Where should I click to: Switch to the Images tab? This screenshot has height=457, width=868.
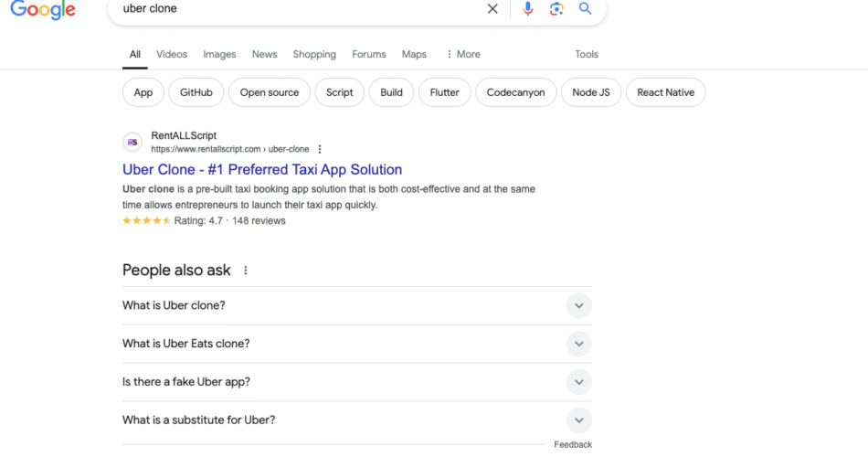click(x=219, y=54)
